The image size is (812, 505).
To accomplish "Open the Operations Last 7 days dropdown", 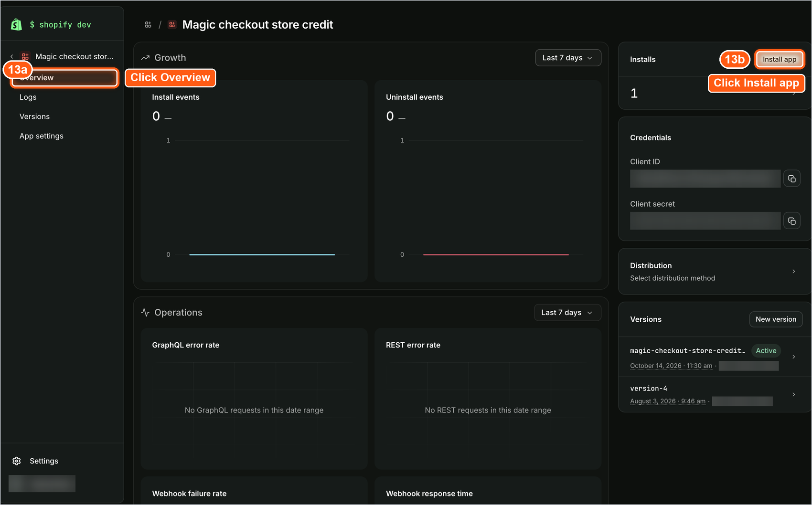I will click(567, 313).
